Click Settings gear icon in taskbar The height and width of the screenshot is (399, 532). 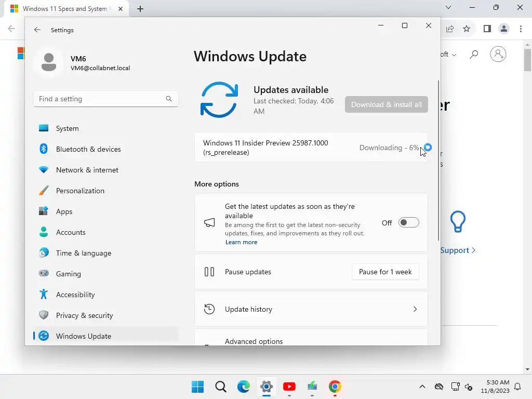click(x=267, y=387)
